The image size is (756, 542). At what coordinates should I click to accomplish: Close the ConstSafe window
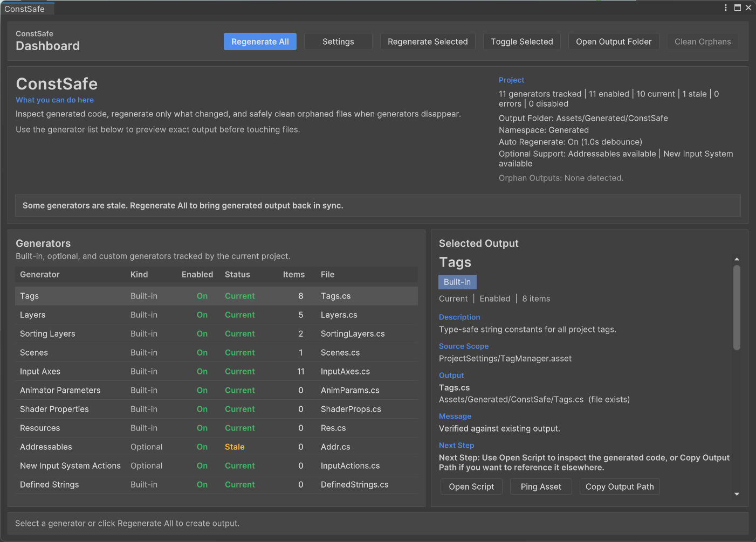(748, 8)
